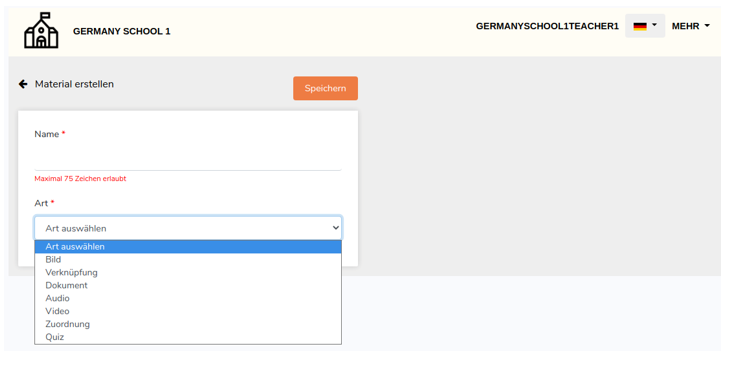The width and height of the screenshot is (746, 368).
Task: Select Audio as material type
Action: 188,298
